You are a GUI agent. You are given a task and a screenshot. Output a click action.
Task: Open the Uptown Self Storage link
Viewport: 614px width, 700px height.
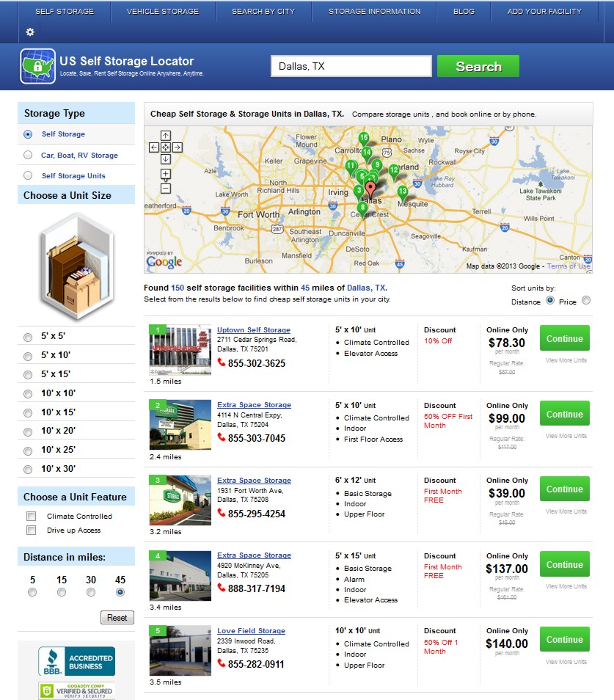coord(254,329)
